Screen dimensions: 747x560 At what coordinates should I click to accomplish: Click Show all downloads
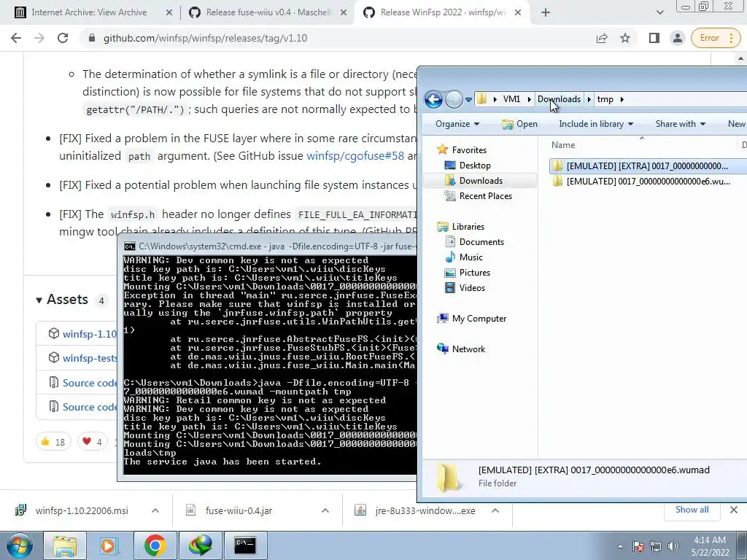point(692,510)
